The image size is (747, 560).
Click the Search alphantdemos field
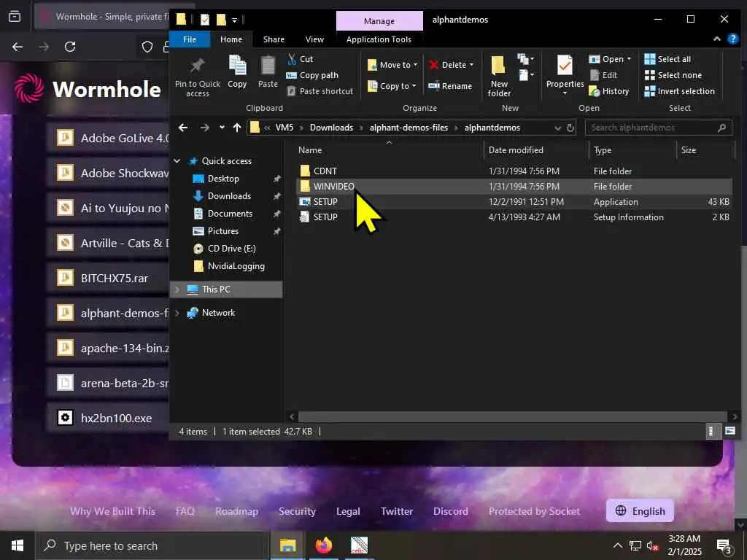pos(659,128)
